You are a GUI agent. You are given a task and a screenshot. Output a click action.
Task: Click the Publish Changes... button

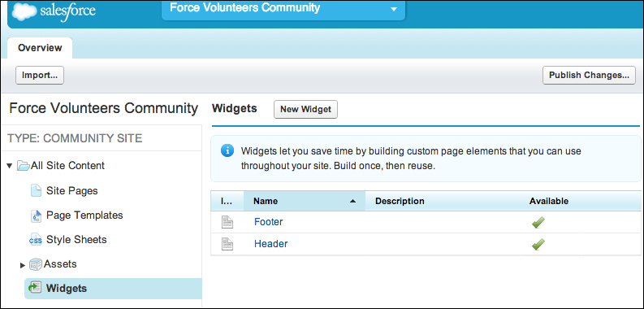point(589,76)
